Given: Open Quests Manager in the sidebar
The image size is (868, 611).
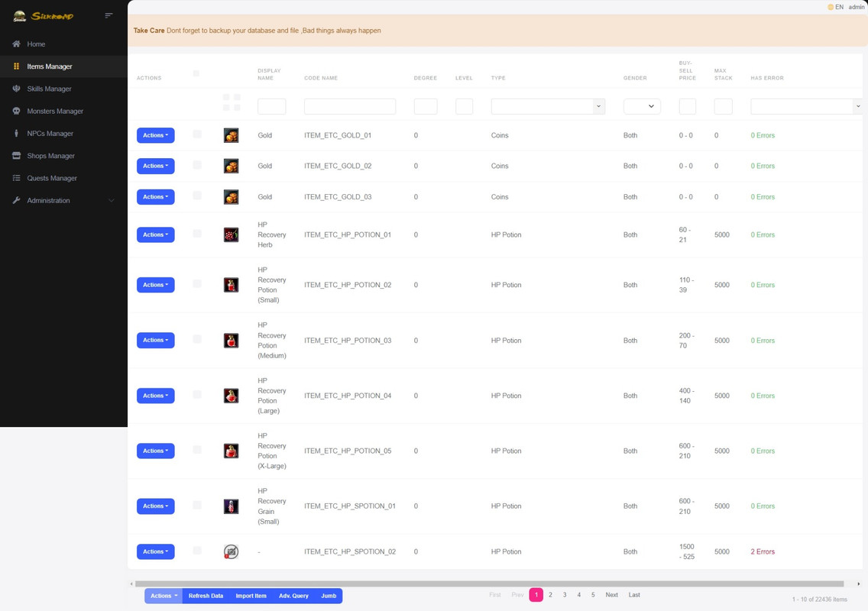Looking at the screenshot, I should point(63,178).
